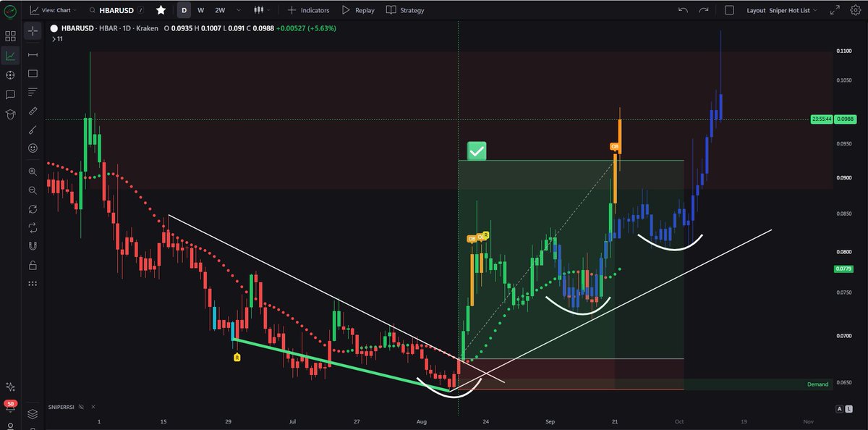This screenshot has width=868, height=430.
Task: Open the red 50 notifications badge
Action: tap(10, 403)
